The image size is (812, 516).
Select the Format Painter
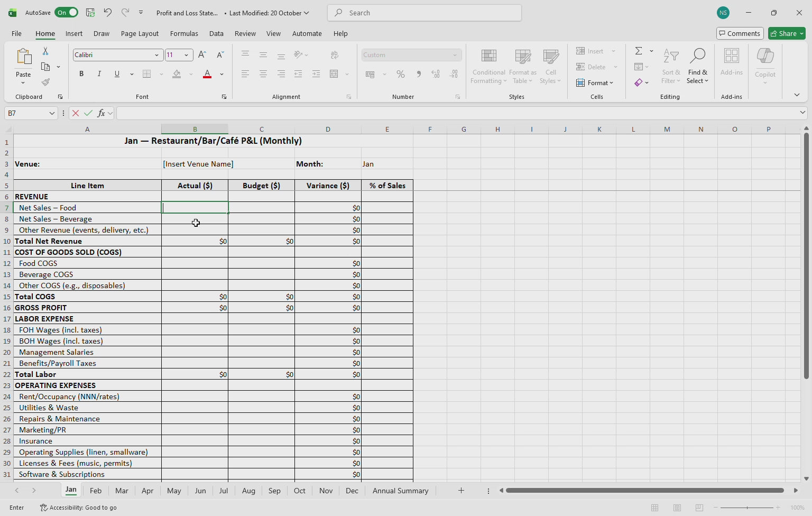(45, 82)
